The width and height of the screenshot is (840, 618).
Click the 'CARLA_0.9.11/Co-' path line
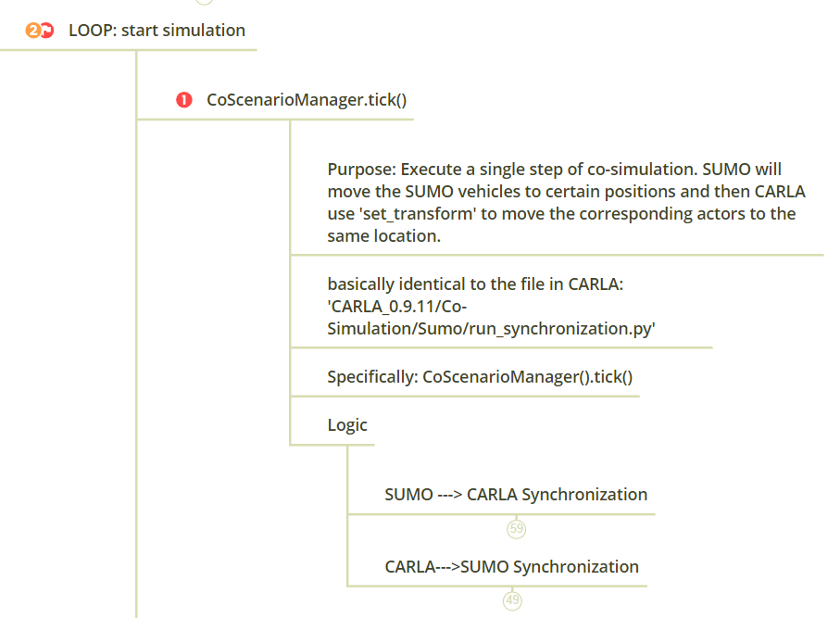(397, 307)
